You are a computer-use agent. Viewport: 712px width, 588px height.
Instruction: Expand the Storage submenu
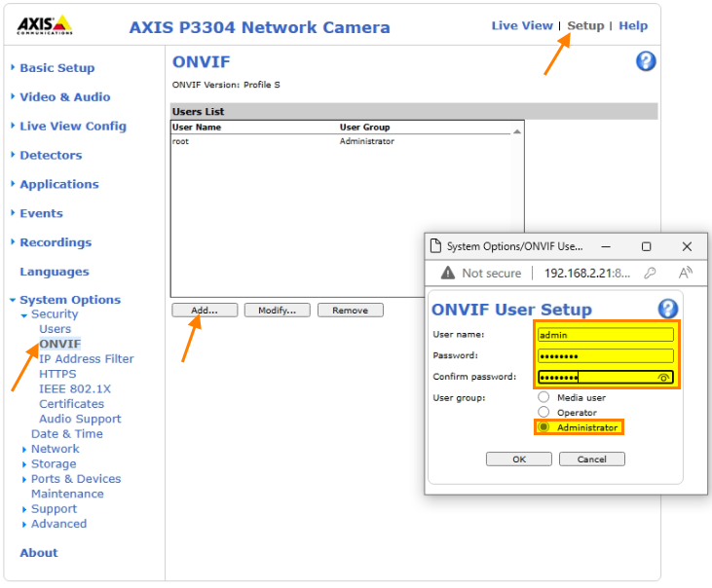point(24,464)
